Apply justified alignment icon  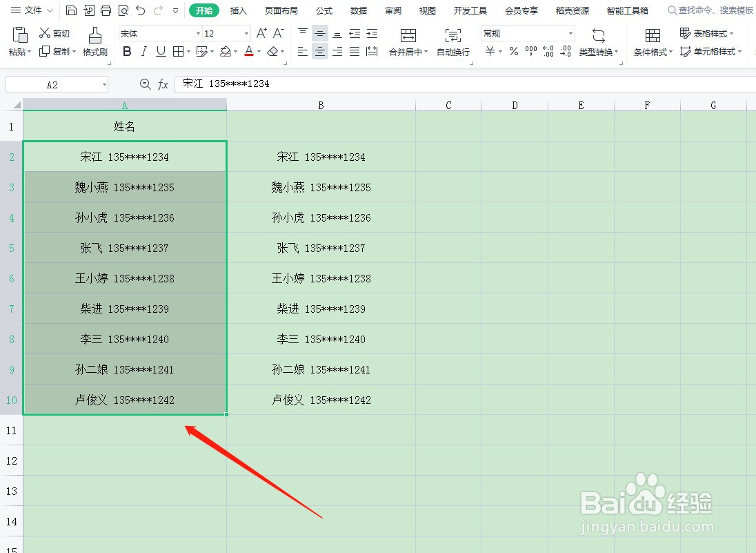[355, 51]
